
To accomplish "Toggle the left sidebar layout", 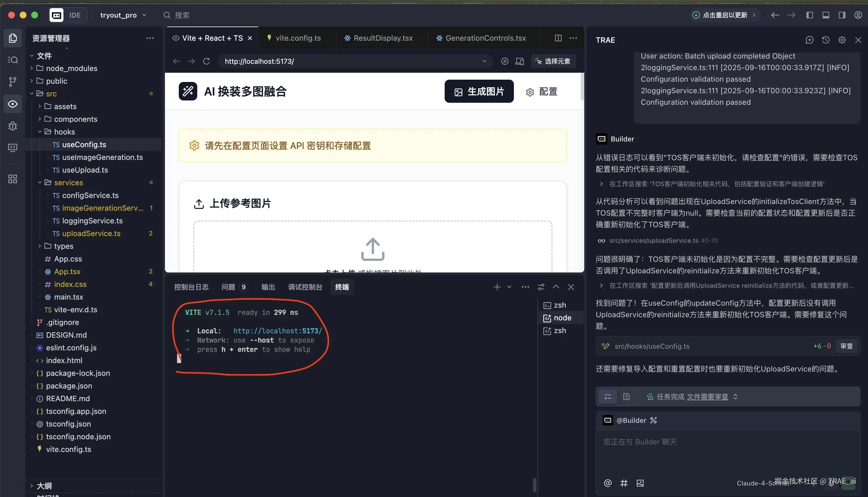I will (x=809, y=15).
